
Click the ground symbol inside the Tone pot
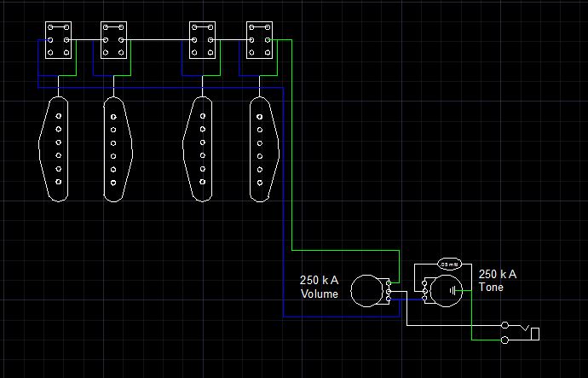pos(453,290)
